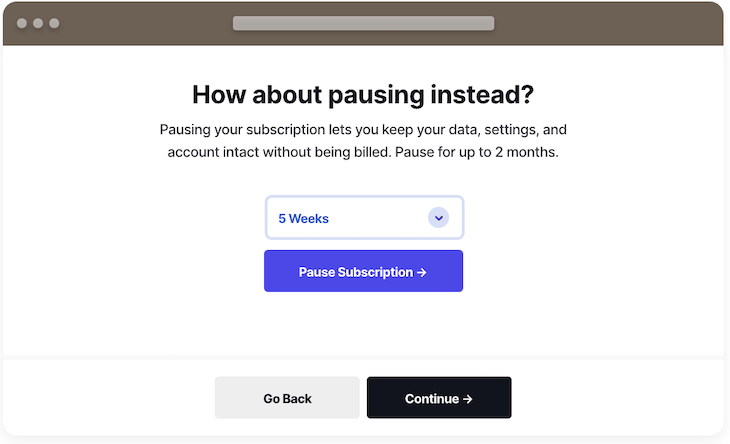
Task: Click the blank space below Pause Subscription
Action: [x=364, y=325]
